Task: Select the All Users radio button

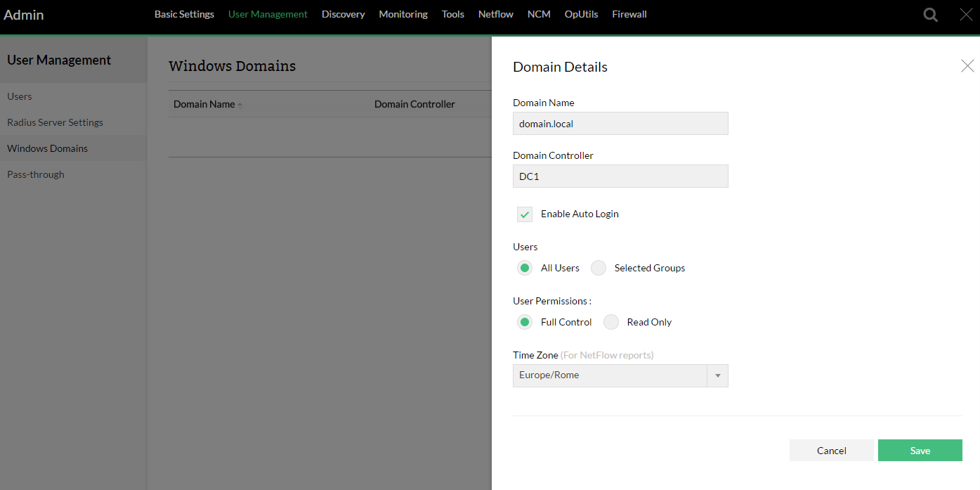Action: (525, 268)
